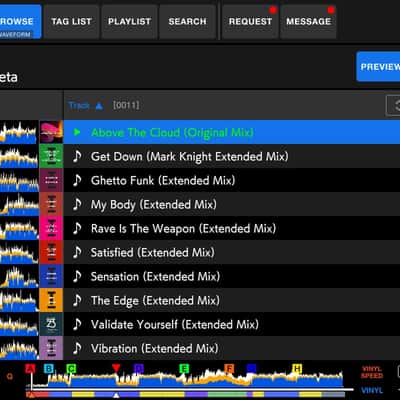Jump to yellow hot cue H

click(x=297, y=369)
